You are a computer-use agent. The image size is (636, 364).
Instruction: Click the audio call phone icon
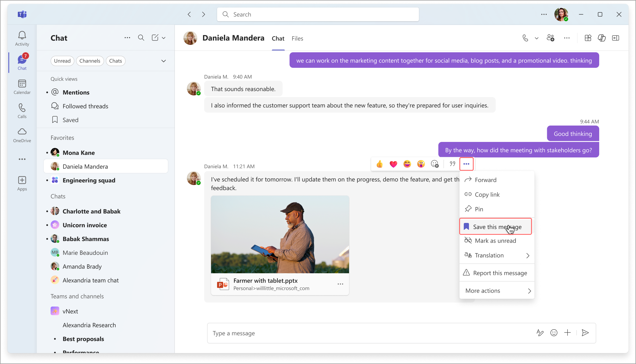pyautogui.click(x=525, y=38)
